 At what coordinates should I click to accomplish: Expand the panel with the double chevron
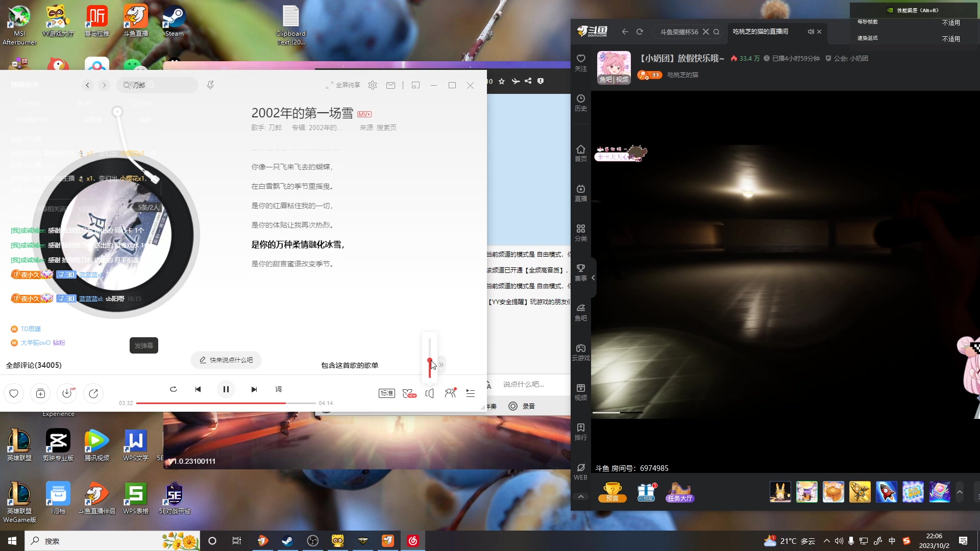point(441,365)
